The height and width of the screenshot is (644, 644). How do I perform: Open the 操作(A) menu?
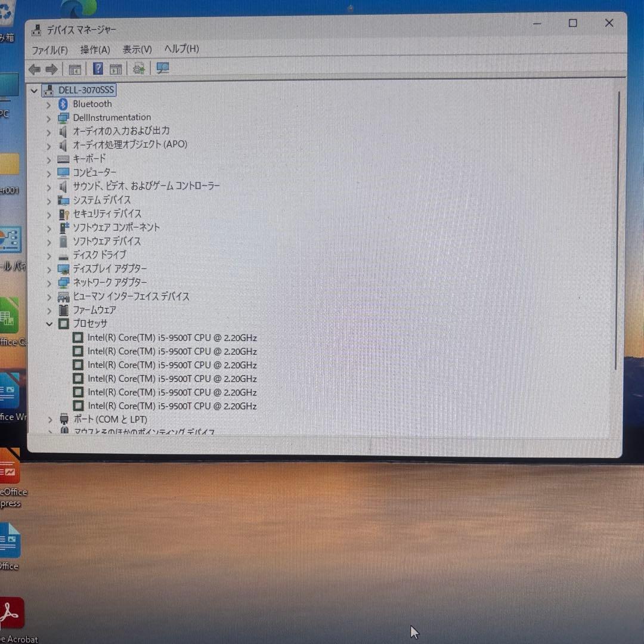[x=94, y=49]
